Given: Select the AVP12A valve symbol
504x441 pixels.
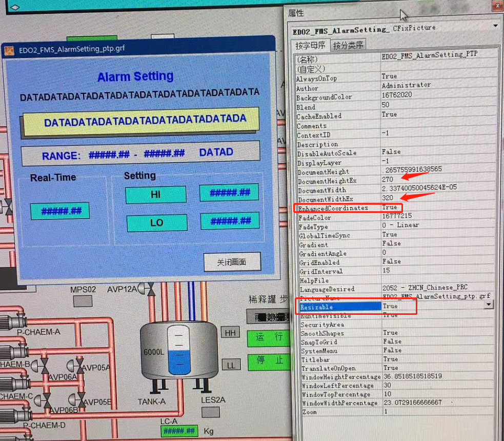Looking at the screenshot, I should click(x=147, y=288).
